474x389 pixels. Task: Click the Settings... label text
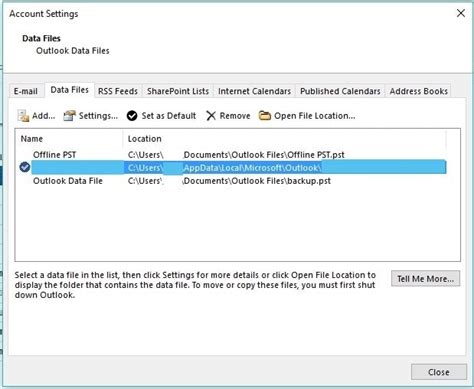coord(98,116)
